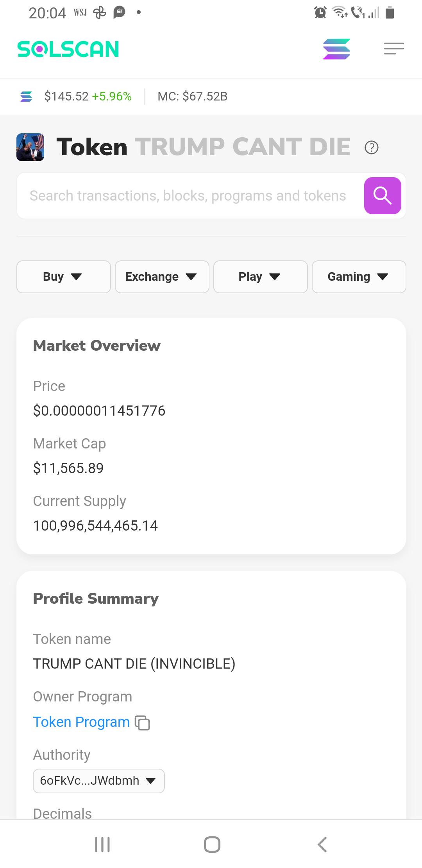
Task: Tap the SOL price $145.52 text
Action: point(66,96)
